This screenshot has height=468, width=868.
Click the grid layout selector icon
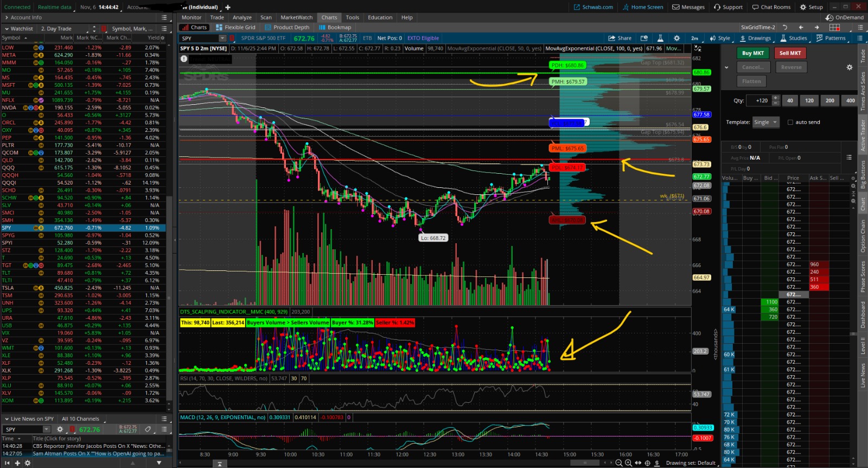pos(834,27)
